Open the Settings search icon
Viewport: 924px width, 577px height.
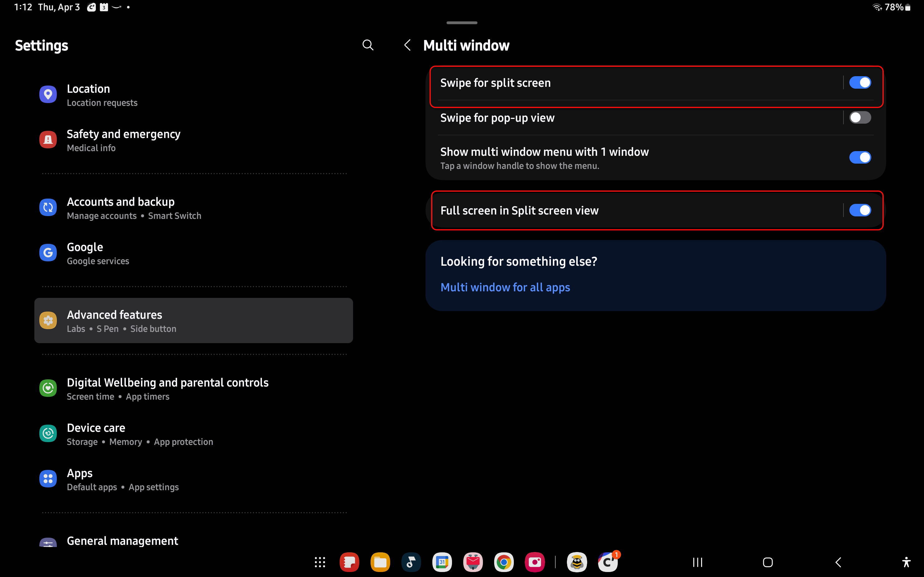[367, 45]
